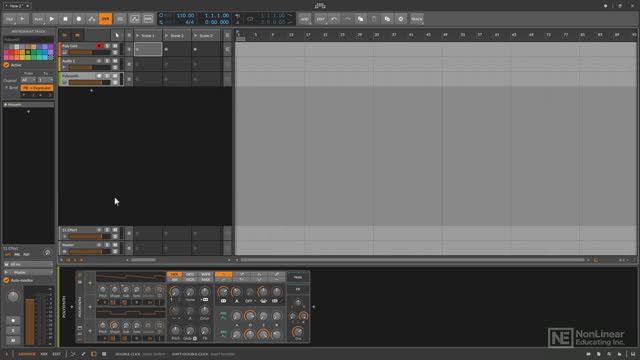Mute the Master track
The height and width of the screenshot is (360, 640).
point(115,245)
